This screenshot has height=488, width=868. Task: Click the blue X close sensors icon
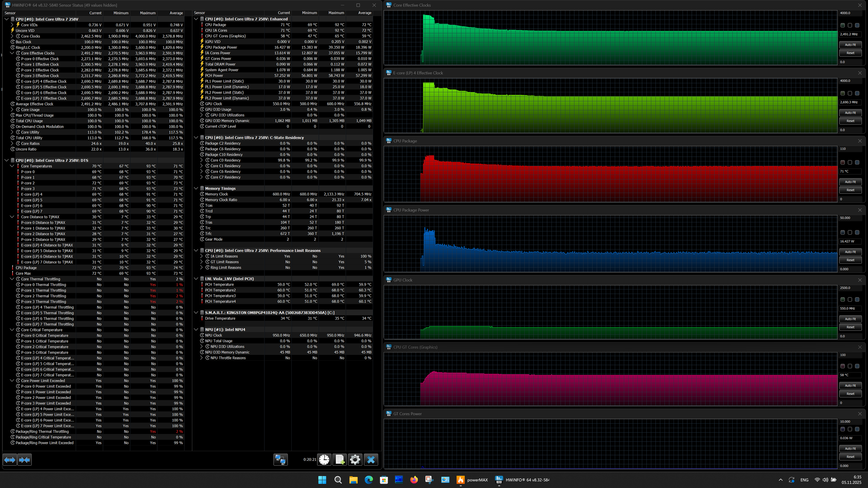click(371, 460)
